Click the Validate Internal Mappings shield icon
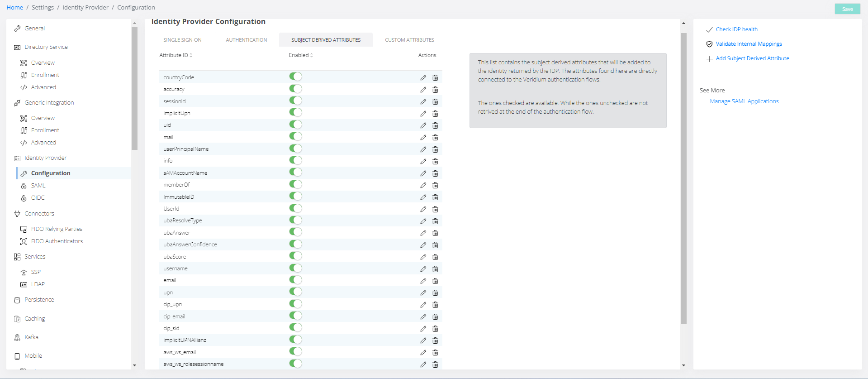The image size is (868, 379). click(x=709, y=44)
